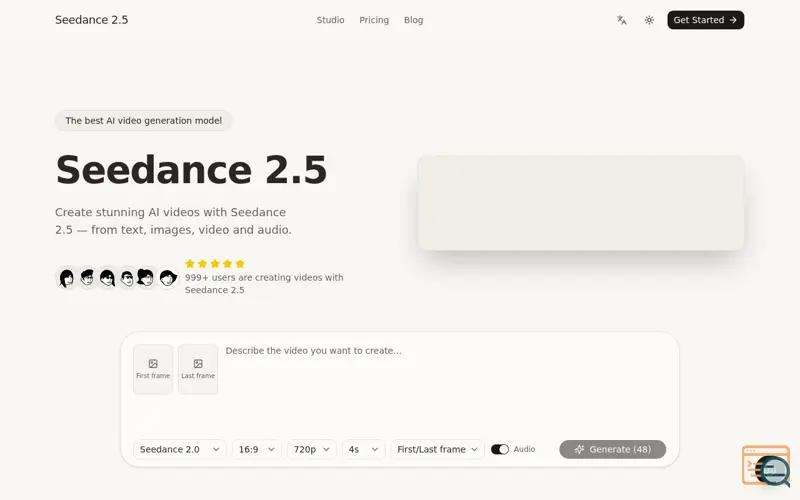Go to Studio in the navigation

click(x=330, y=20)
